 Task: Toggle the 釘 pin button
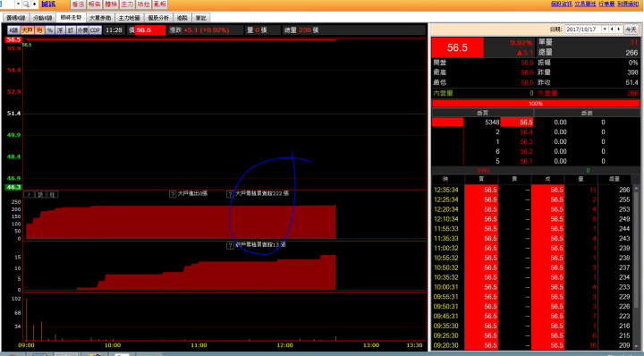click(71, 30)
